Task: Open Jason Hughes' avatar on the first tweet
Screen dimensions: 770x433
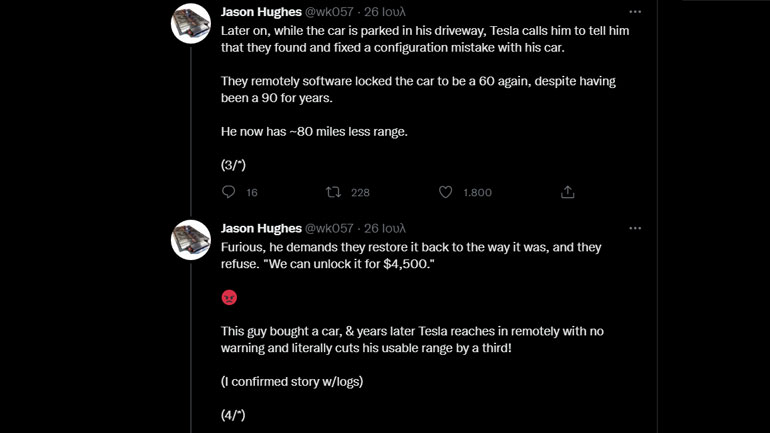Action: coord(191,23)
